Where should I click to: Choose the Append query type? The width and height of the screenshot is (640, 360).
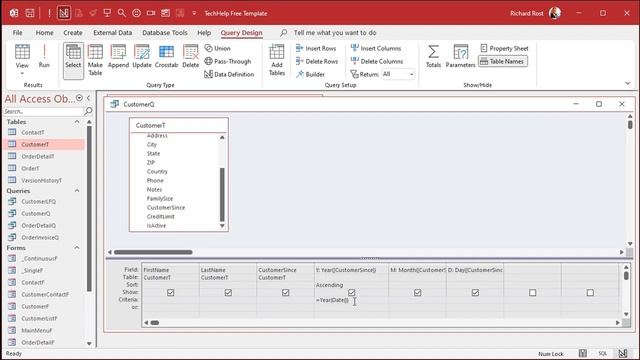click(118, 56)
